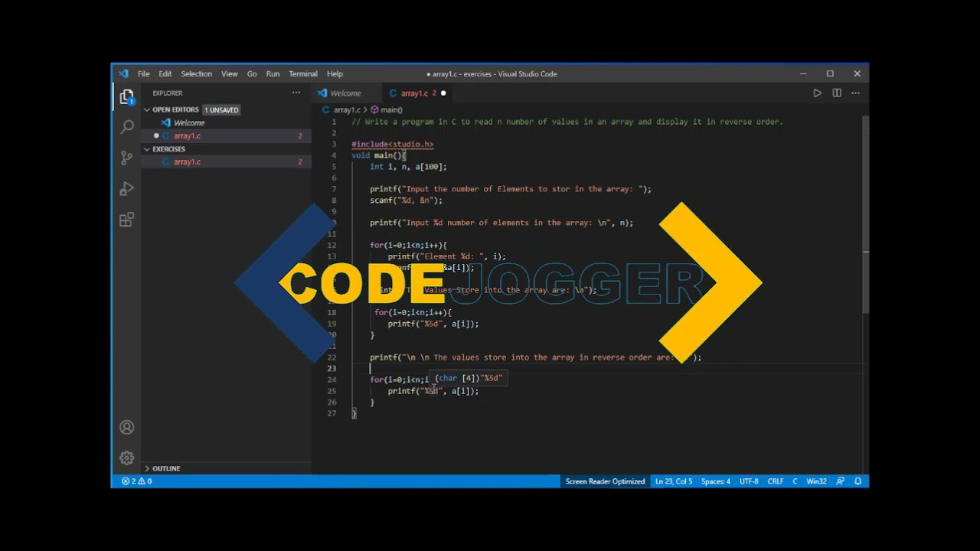The width and height of the screenshot is (980, 551).
Task: Open editor More Actions ellipsis
Action: click(x=855, y=93)
